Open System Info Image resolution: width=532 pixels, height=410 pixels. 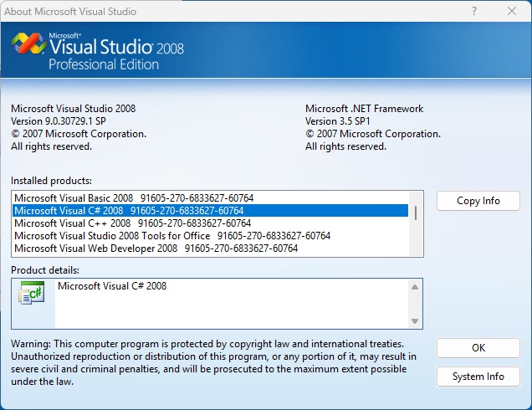[x=478, y=377]
